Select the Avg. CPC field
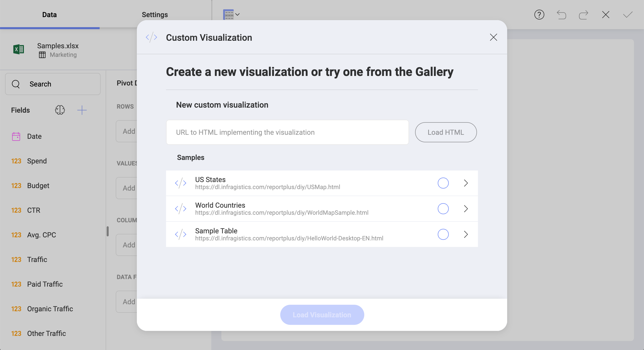 (53, 235)
